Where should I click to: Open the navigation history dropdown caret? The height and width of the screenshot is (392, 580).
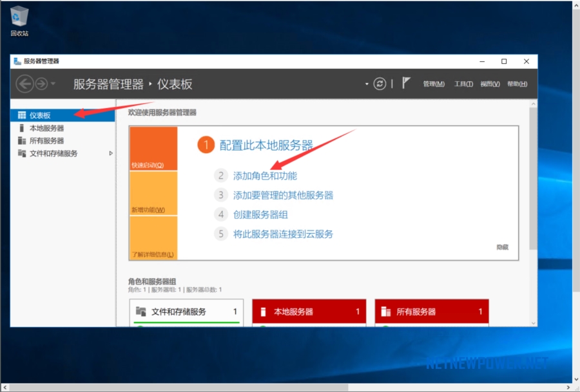[53, 84]
